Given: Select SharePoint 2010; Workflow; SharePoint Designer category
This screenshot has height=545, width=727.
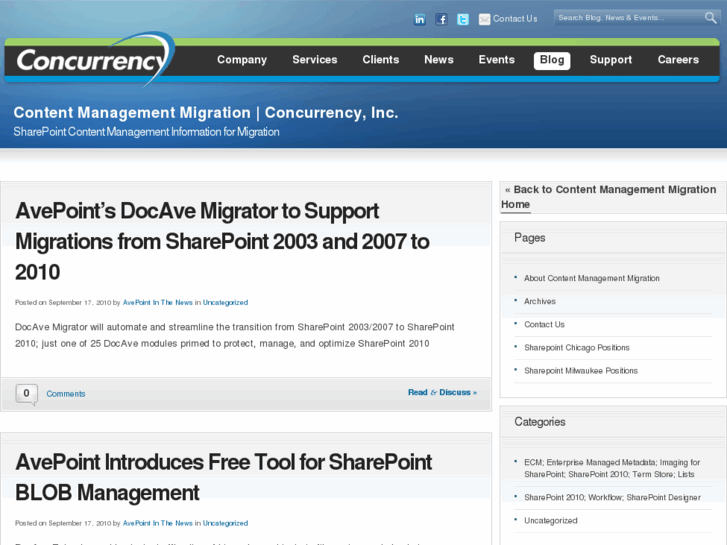Looking at the screenshot, I should [x=612, y=498].
